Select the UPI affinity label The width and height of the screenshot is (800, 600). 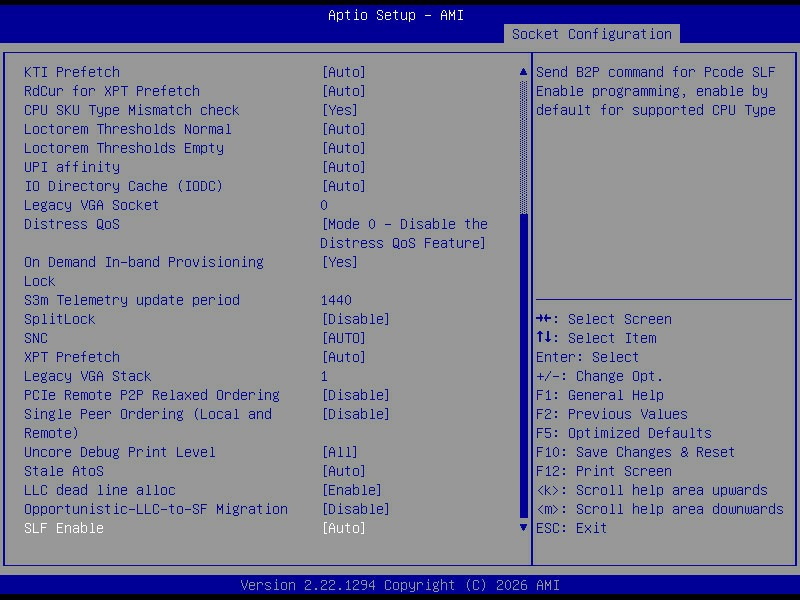72,167
